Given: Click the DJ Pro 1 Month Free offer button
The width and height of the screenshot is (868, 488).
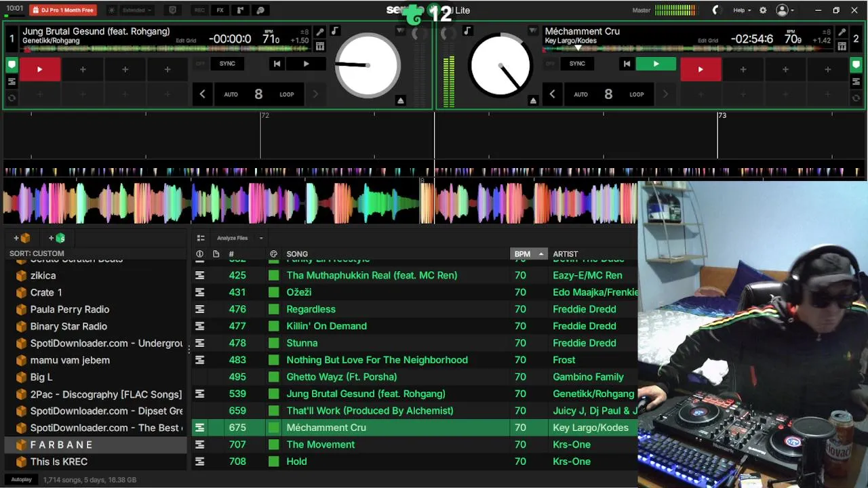Looking at the screenshot, I should coord(63,10).
